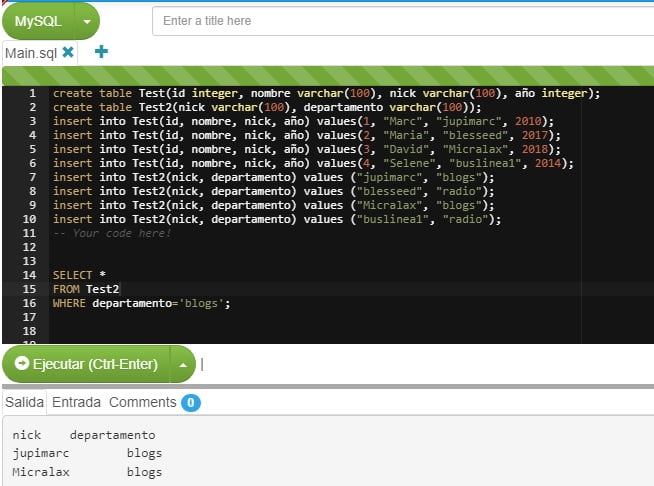Click the blue comments count badge
The width and height of the screenshot is (654, 486).
coord(191,403)
